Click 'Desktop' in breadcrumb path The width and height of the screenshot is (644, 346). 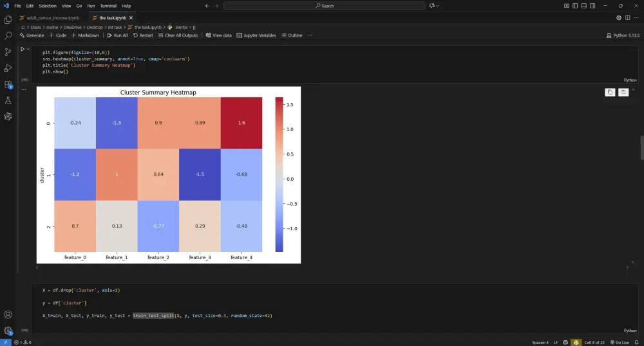(95, 27)
